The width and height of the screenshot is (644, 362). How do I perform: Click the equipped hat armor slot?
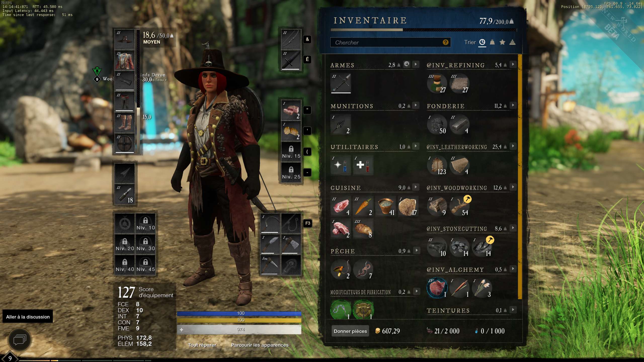125,39
